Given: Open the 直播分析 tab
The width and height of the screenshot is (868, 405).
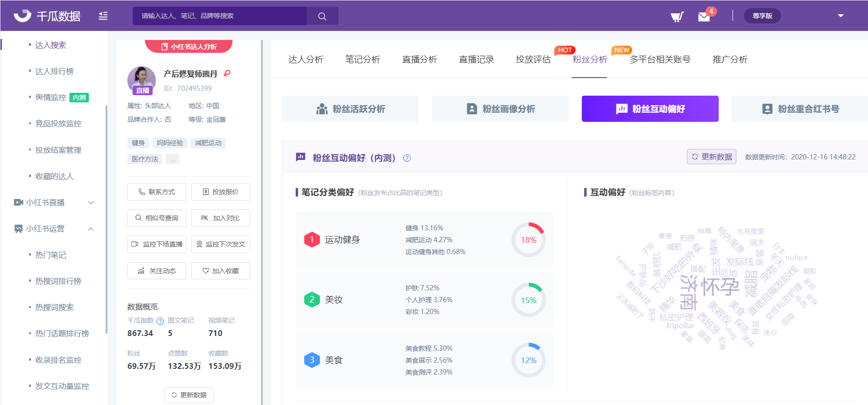Looking at the screenshot, I should coord(419,59).
